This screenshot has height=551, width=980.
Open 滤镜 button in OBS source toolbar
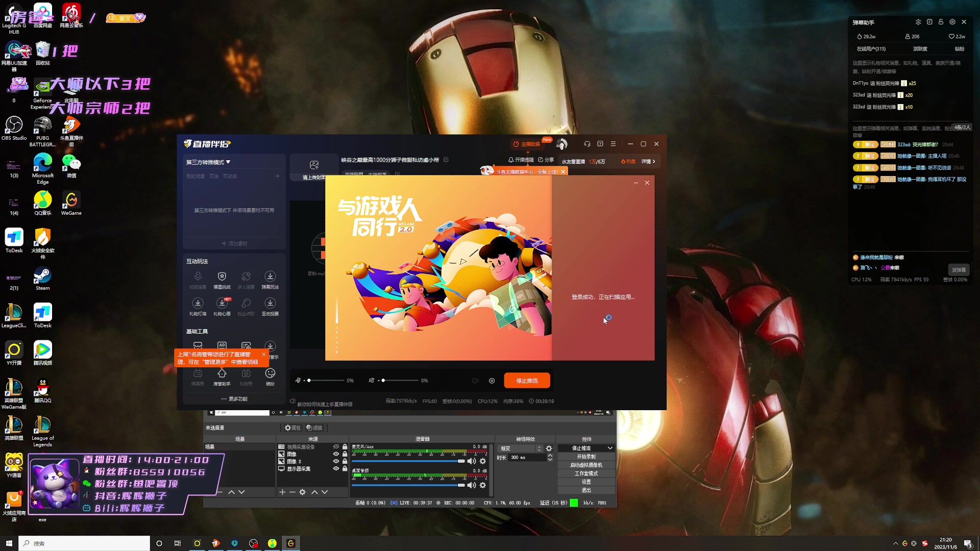[x=314, y=428]
